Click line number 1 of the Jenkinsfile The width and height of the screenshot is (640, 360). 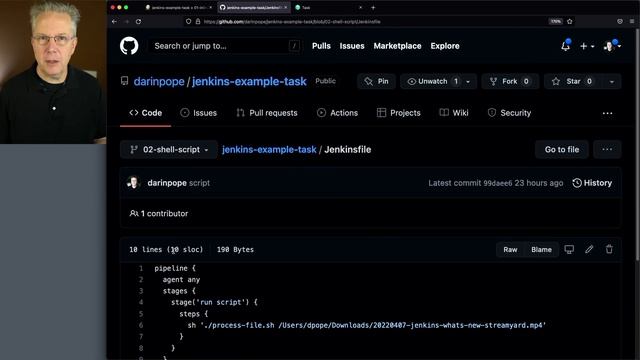point(141,268)
